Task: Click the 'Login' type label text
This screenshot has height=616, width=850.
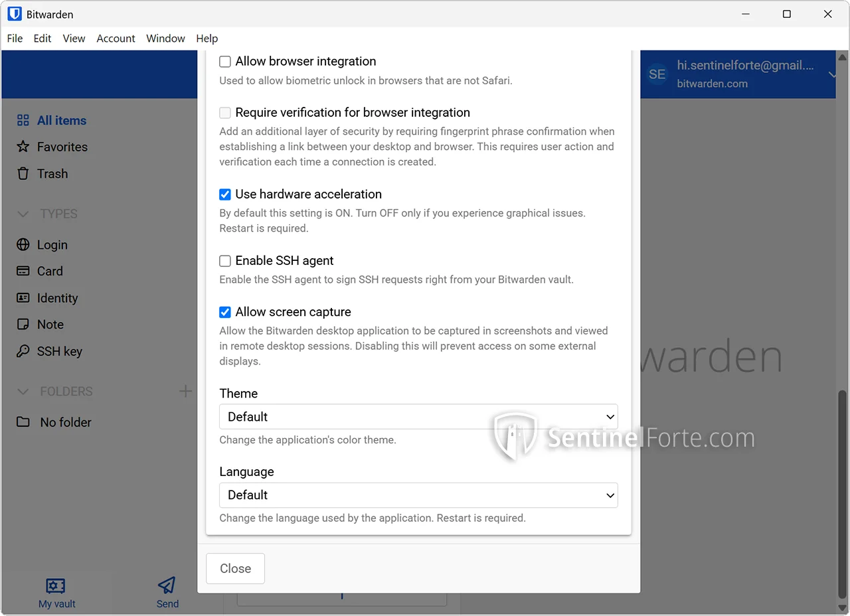Action: [x=52, y=245]
